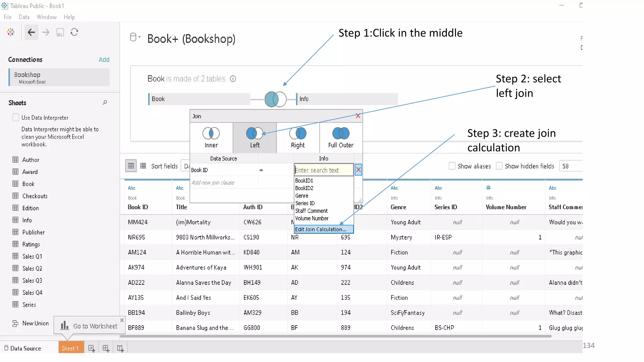The width and height of the screenshot is (644, 362).
Task: Select BookID2 from field list
Action: click(x=304, y=188)
